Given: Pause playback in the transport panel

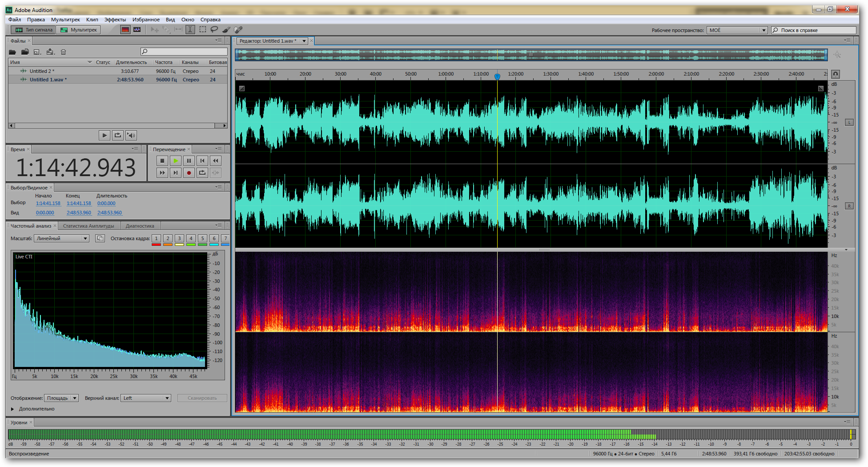Looking at the screenshot, I should 189,161.
